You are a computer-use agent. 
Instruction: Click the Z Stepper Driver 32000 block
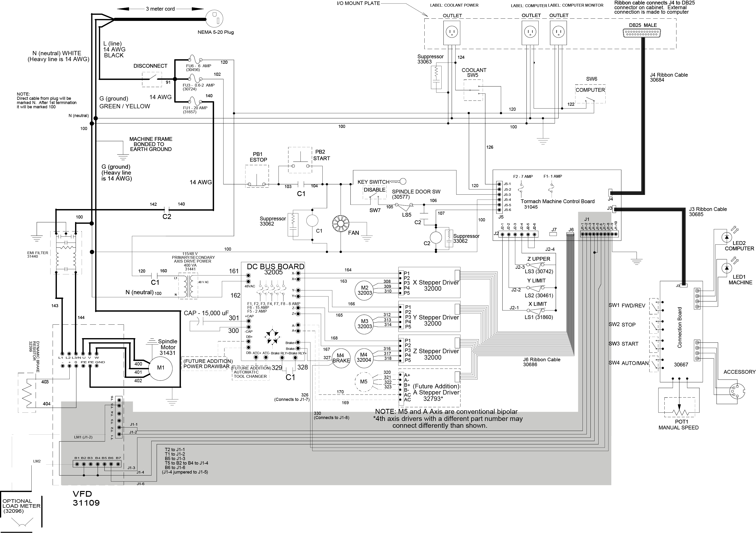point(429,350)
